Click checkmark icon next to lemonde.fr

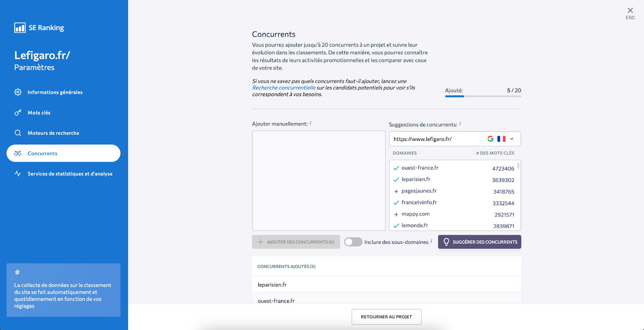[396, 226]
